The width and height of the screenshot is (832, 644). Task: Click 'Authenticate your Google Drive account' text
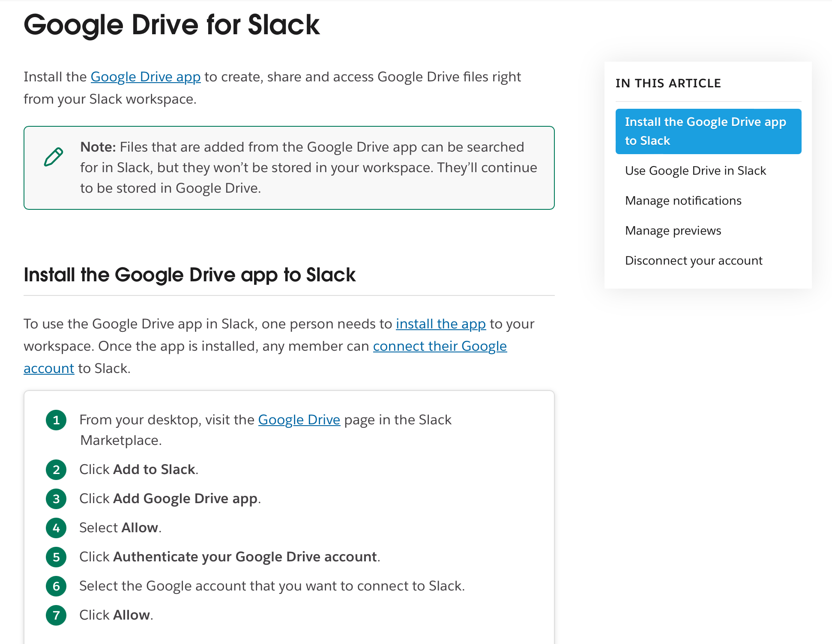point(245,557)
